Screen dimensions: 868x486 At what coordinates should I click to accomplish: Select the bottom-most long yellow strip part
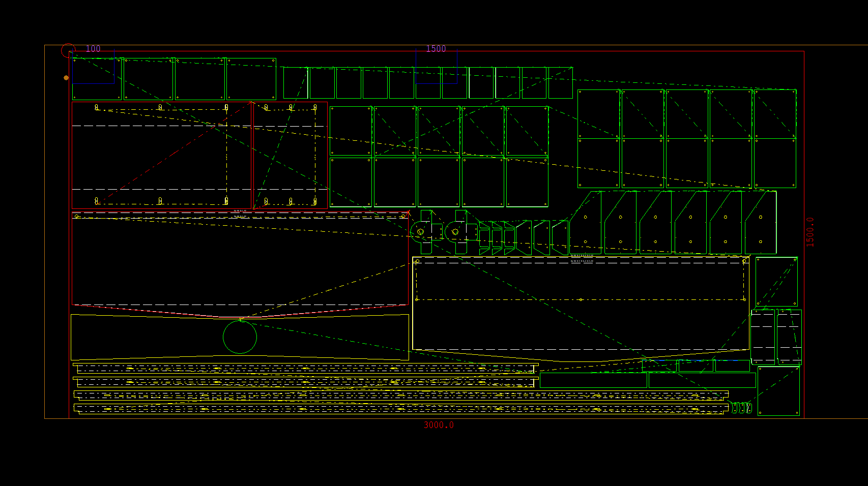[x=401, y=409]
